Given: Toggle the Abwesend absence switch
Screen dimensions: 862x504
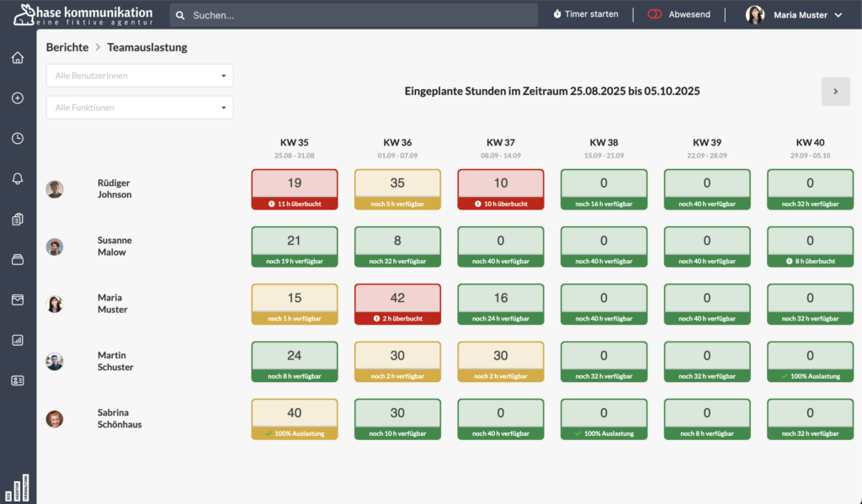Looking at the screenshot, I should 655,14.
